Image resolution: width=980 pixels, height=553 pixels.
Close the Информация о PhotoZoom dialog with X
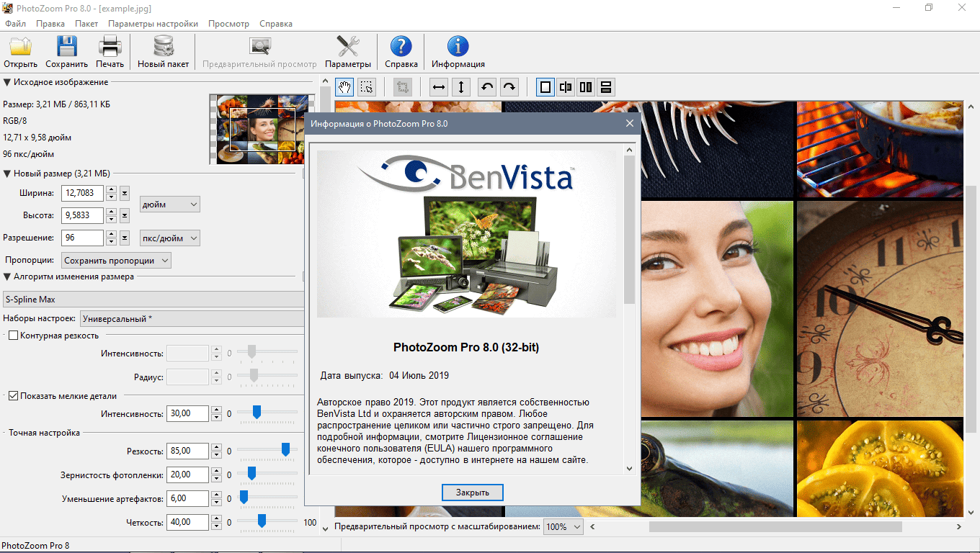pyautogui.click(x=630, y=123)
